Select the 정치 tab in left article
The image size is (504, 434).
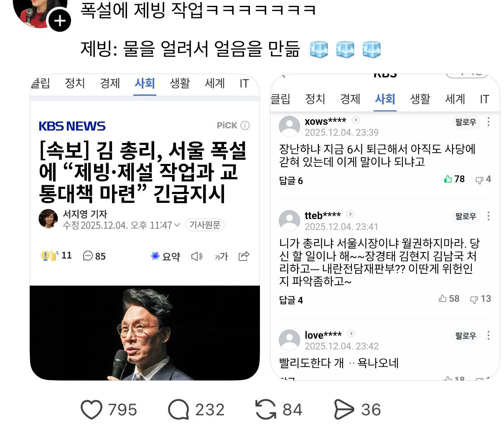(75, 83)
